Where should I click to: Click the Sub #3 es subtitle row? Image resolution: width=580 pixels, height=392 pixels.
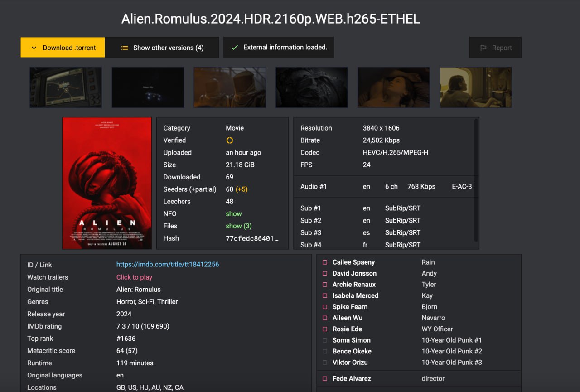click(386, 233)
